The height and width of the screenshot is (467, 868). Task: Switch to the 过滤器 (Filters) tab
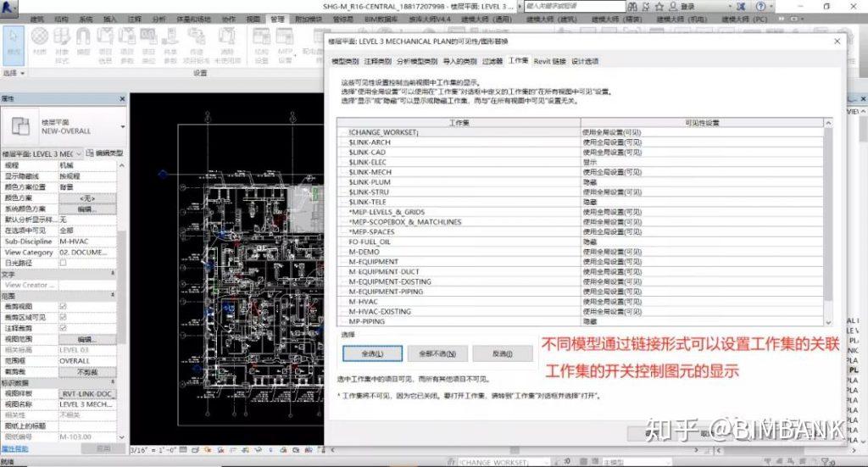(x=492, y=61)
